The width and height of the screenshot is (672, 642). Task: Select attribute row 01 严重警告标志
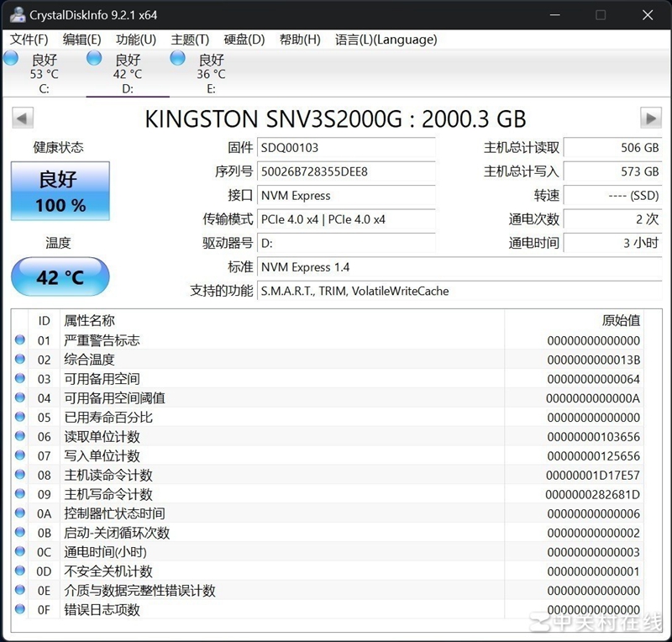click(x=328, y=340)
